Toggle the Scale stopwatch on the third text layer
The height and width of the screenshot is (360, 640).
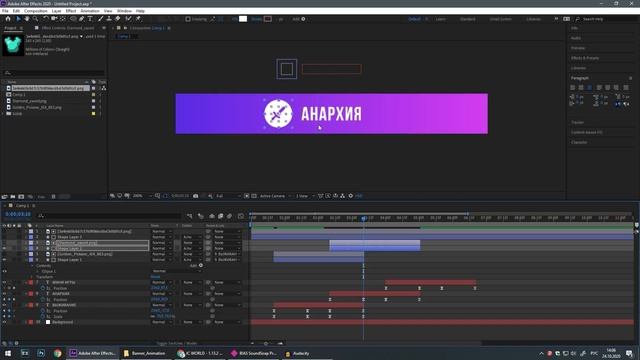43,316
